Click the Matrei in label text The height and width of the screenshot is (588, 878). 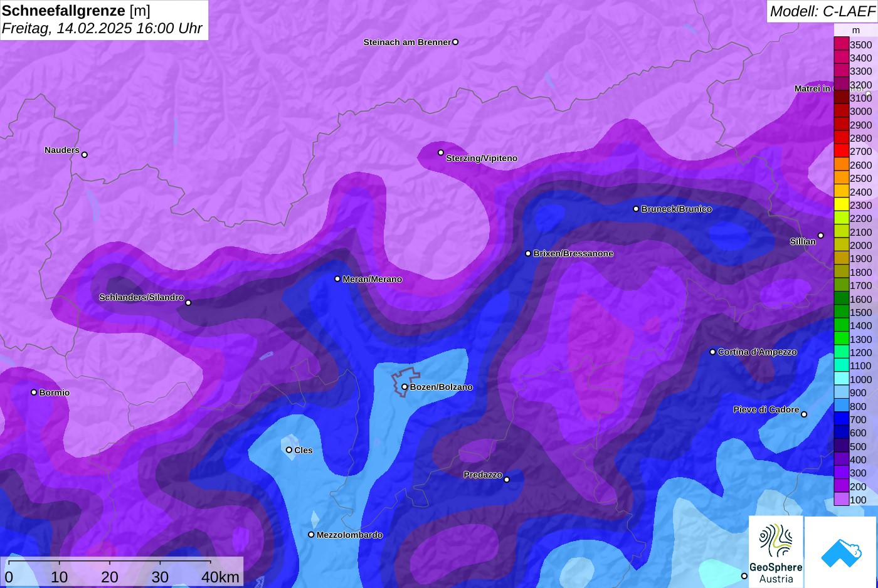[x=812, y=88]
